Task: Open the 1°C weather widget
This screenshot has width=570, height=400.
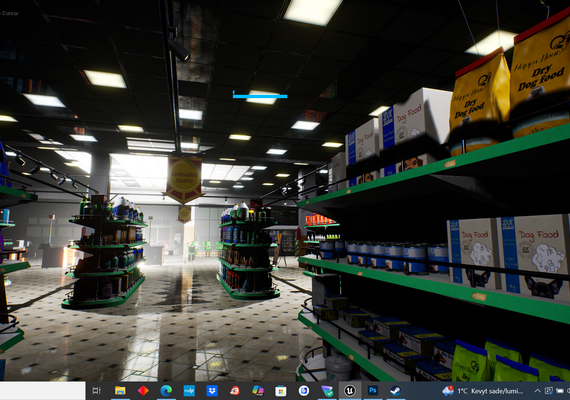Action: 482,391
